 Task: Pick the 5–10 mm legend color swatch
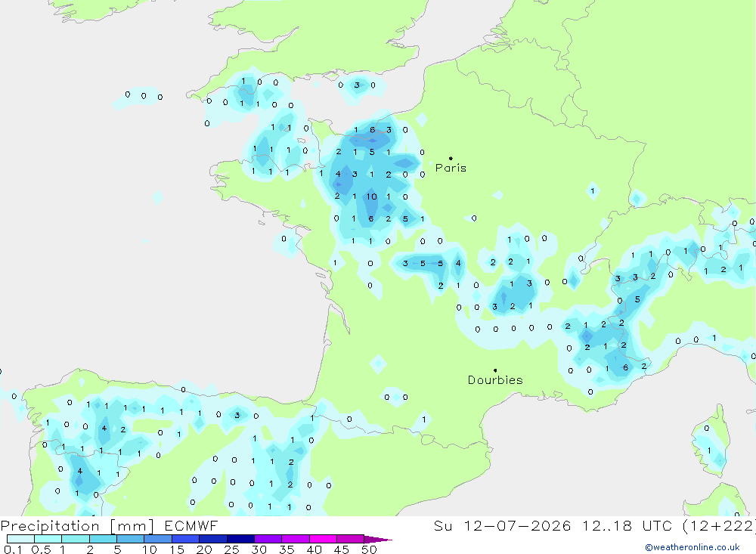point(131,539)
